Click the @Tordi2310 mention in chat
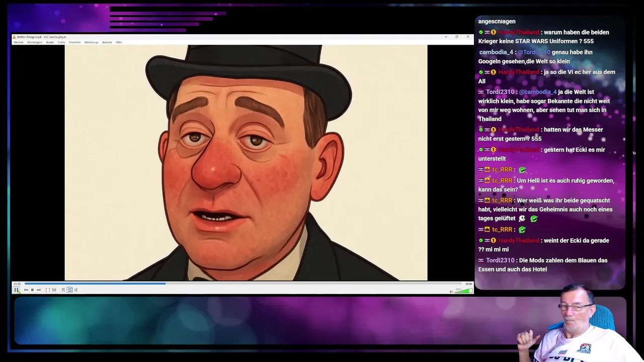 point(534,52)
